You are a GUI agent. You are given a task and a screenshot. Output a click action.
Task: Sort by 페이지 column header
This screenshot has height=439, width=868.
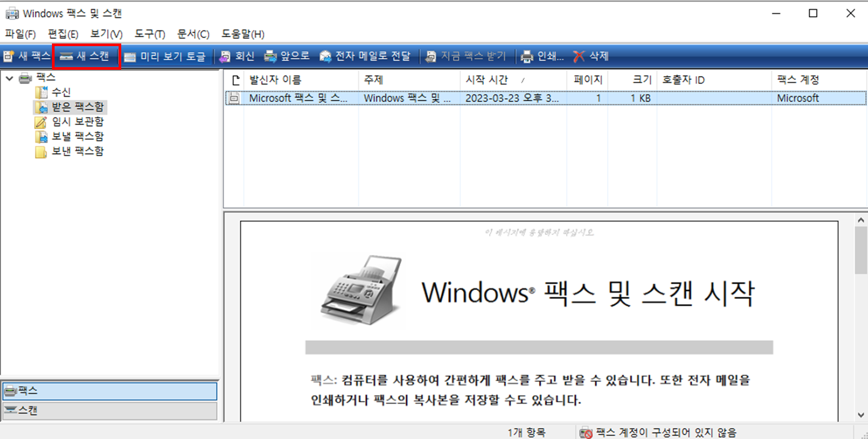[x=587, y=80]
